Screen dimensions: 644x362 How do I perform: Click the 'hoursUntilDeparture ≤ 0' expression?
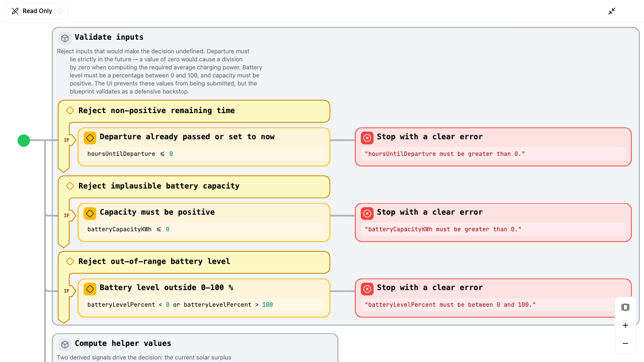pos(130,154)
